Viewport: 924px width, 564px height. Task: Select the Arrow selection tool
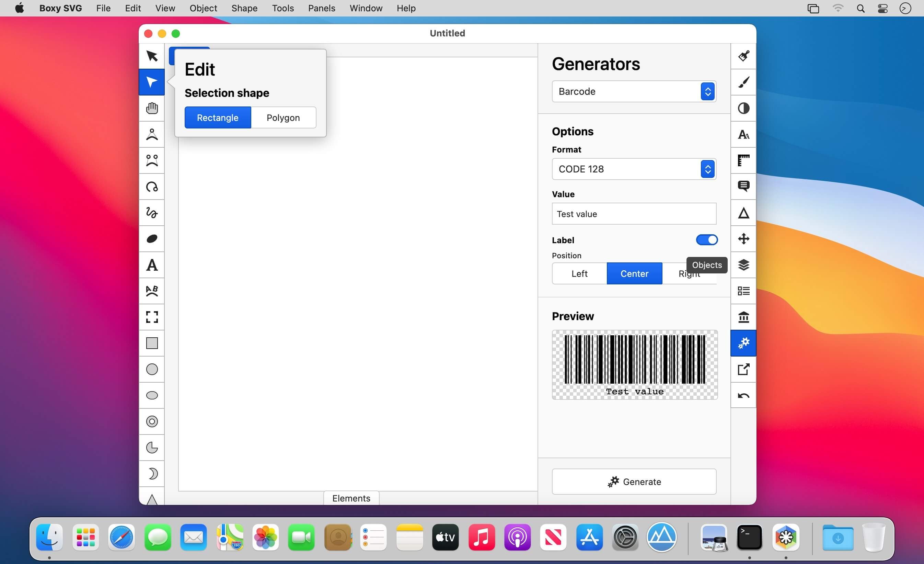[x=152, y=56]
